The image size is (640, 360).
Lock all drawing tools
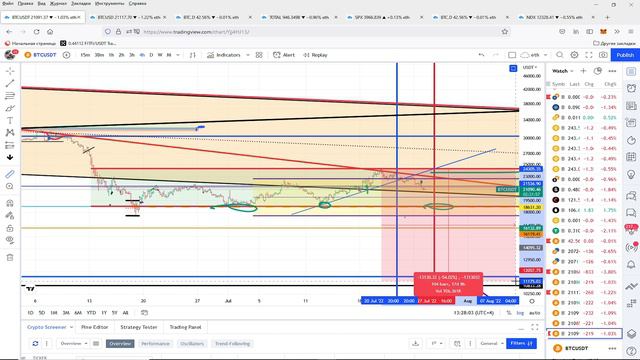pos(10,228)
